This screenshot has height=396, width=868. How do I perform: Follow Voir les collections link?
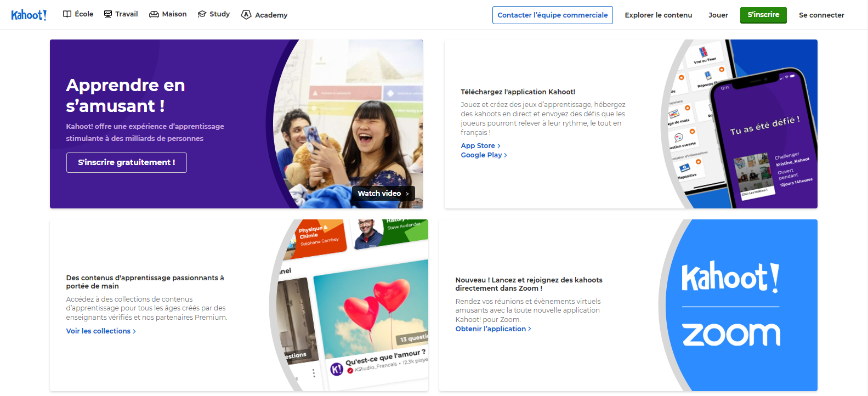point(101,331)
